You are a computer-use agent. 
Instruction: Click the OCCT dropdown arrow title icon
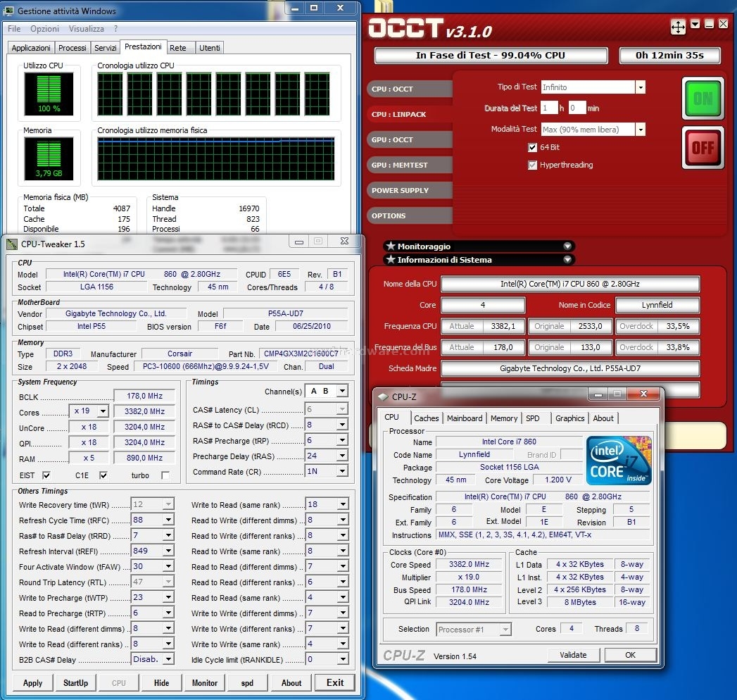(695, 24)
